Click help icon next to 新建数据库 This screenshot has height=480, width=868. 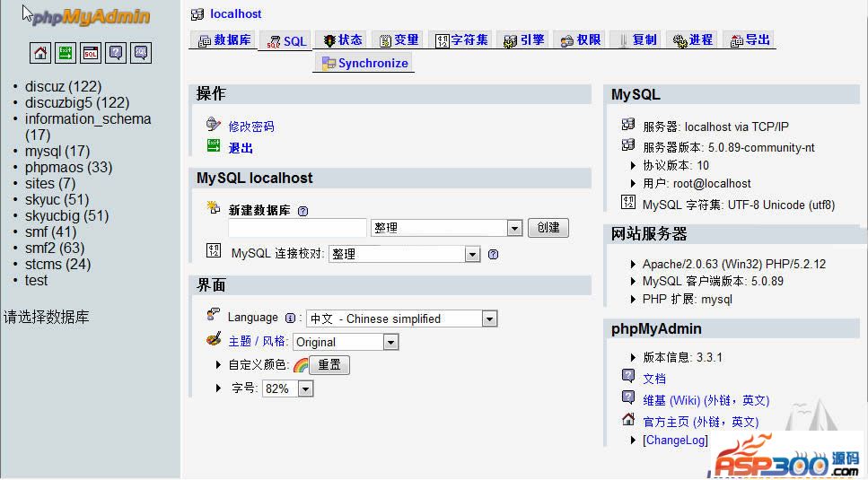302,211
